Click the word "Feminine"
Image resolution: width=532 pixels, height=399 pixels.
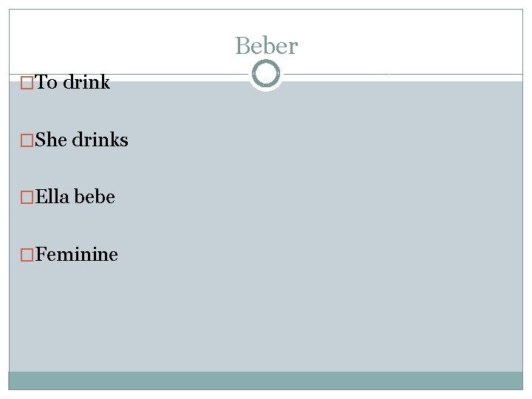pos(77,255)
